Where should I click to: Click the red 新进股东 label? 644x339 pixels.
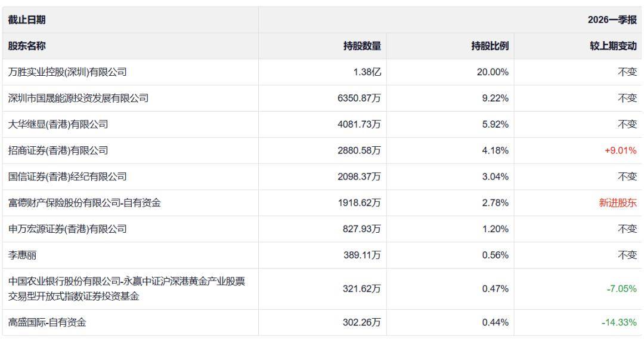tap(618, 203)
